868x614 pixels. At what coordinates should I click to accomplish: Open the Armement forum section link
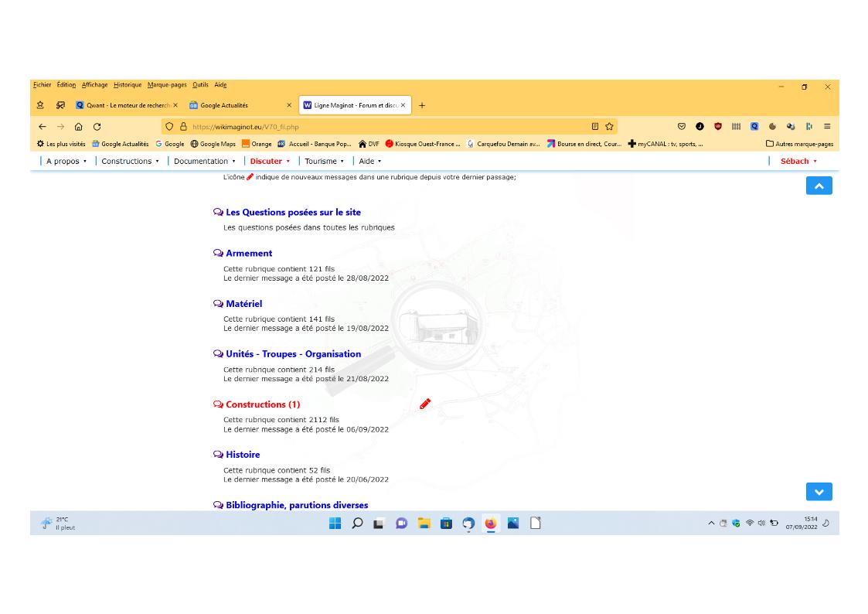point(249,253)
